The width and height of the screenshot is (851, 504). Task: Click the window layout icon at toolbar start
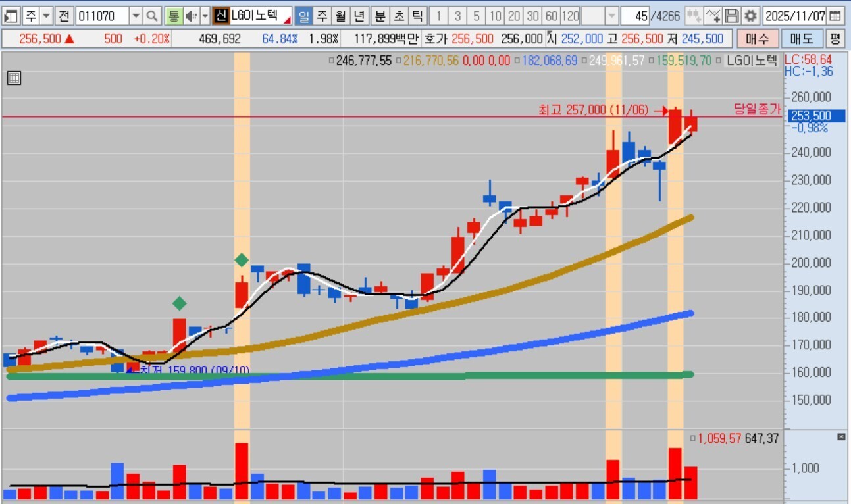(x=11, y=15)
